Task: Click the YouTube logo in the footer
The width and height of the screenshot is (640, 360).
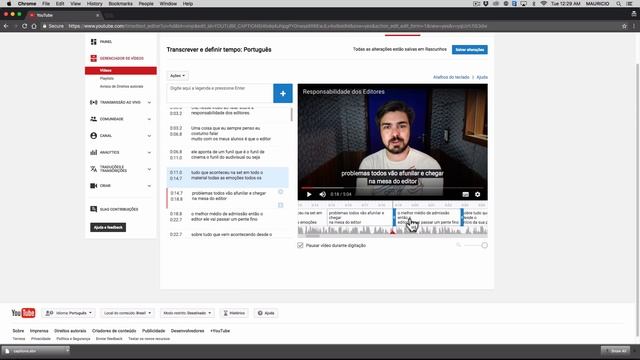Action: [23, 313]
